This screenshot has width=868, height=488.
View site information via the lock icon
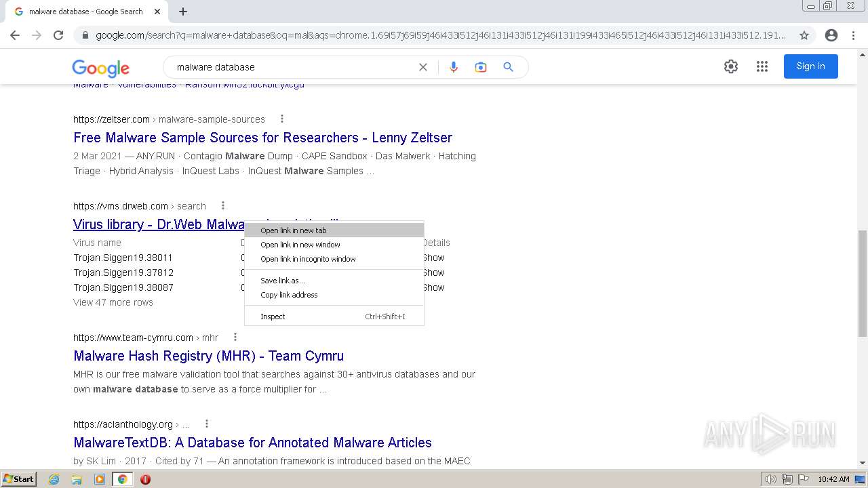click(85, 35)
